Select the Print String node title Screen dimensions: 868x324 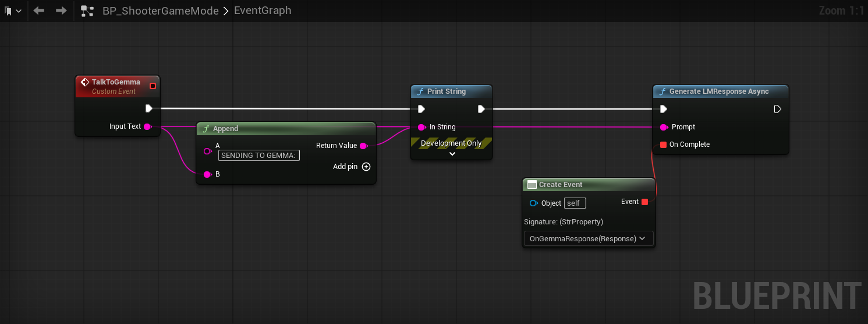[446, 91]
